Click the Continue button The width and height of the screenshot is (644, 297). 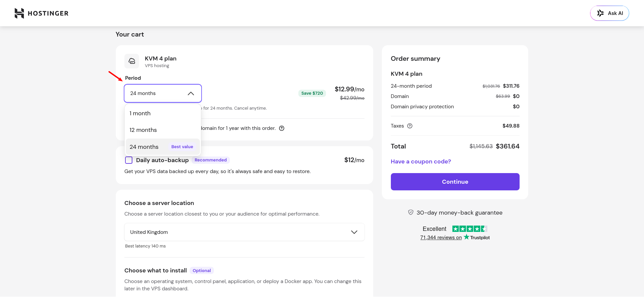coord(455,182)
